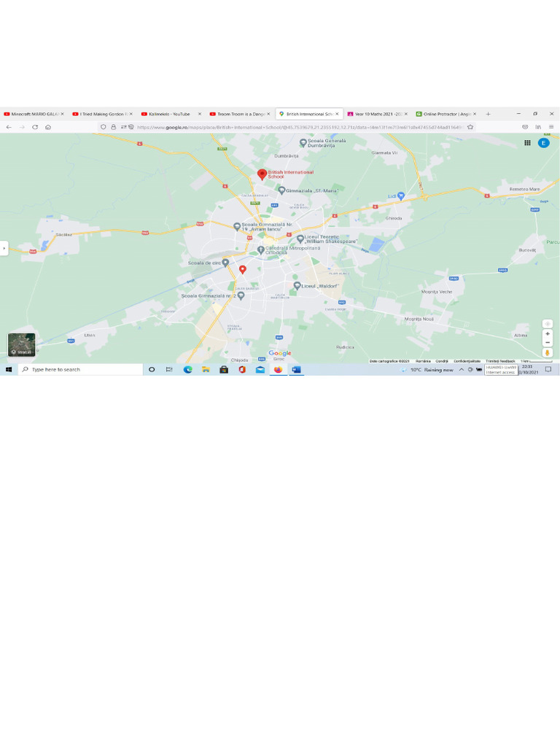Show your location with the target icon

coord(548,323)
